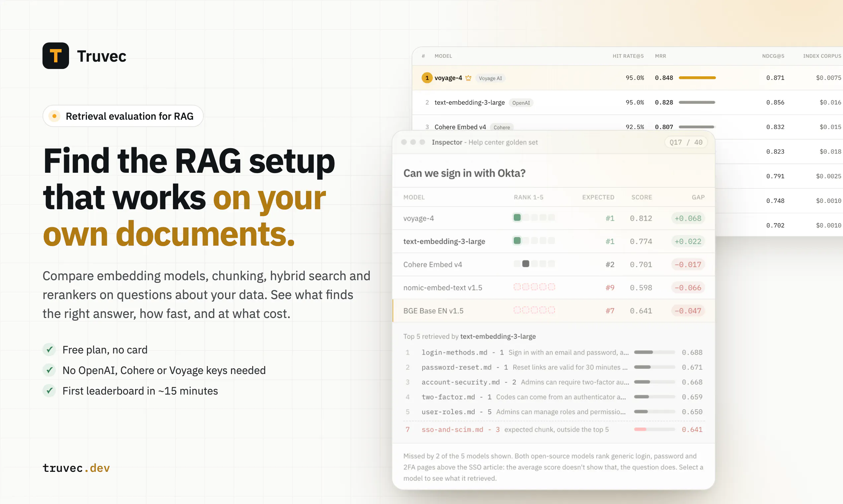Viewport: 843px width, 504px height.
Task: Click the gray rank square in Cohere Embed v4 row
Action: click(x=525, y=264)
